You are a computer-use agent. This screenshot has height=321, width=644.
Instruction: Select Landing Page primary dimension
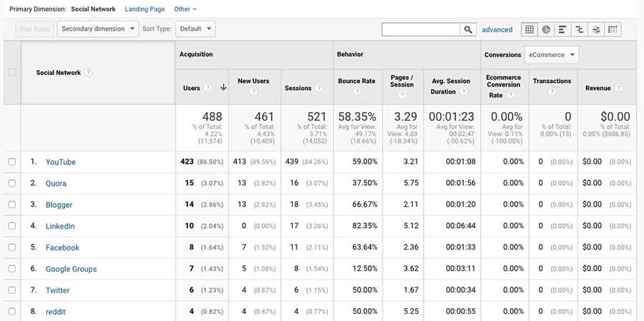click(x=145, y=9)
